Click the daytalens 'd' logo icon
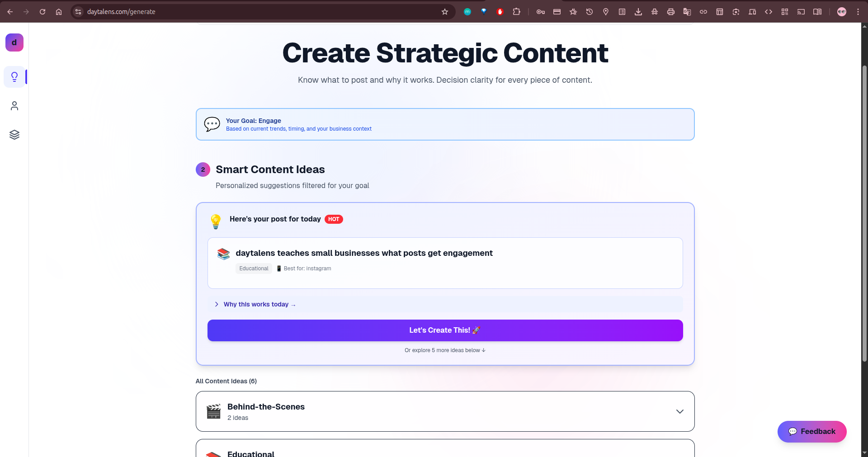 (x=14, y=42)
